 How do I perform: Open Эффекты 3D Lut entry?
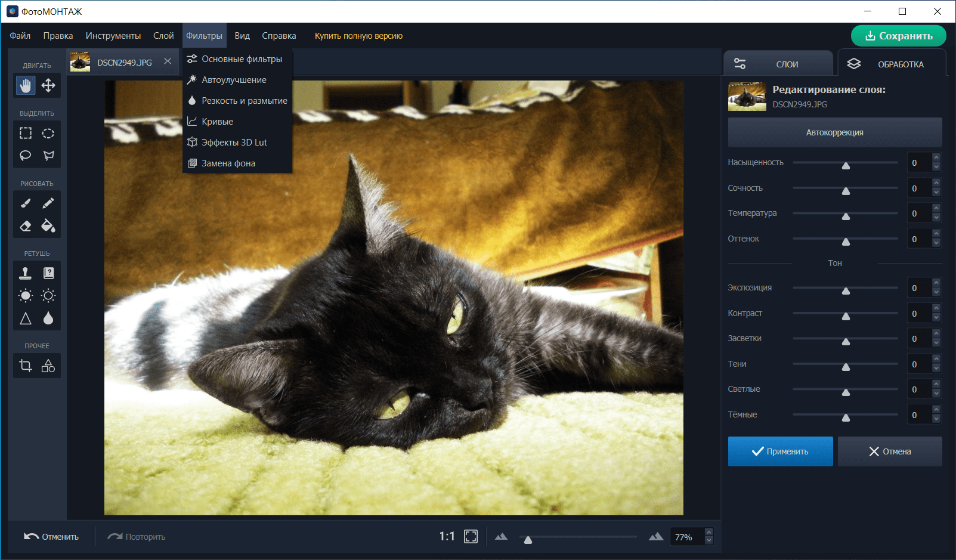point(237,143)
